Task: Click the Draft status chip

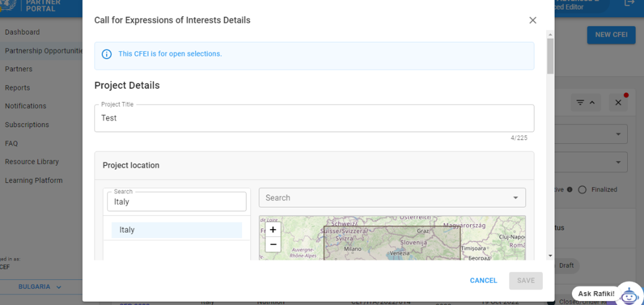Action: click(566, 266)
